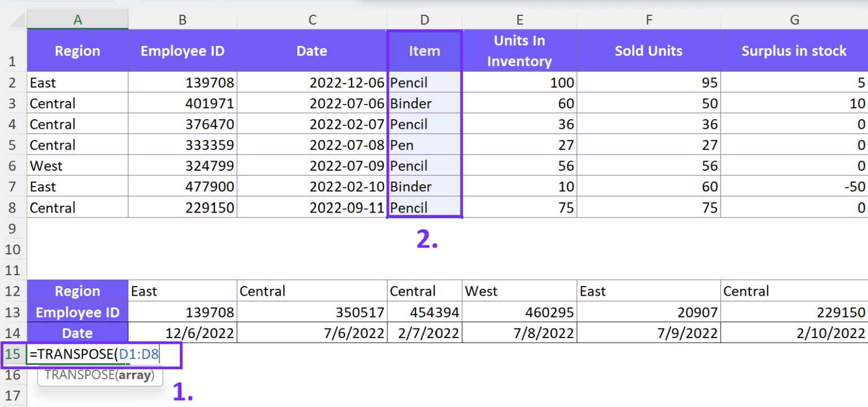Click the Date label in row 14
This screenshot has width=868, height=407.
[77, 332]
